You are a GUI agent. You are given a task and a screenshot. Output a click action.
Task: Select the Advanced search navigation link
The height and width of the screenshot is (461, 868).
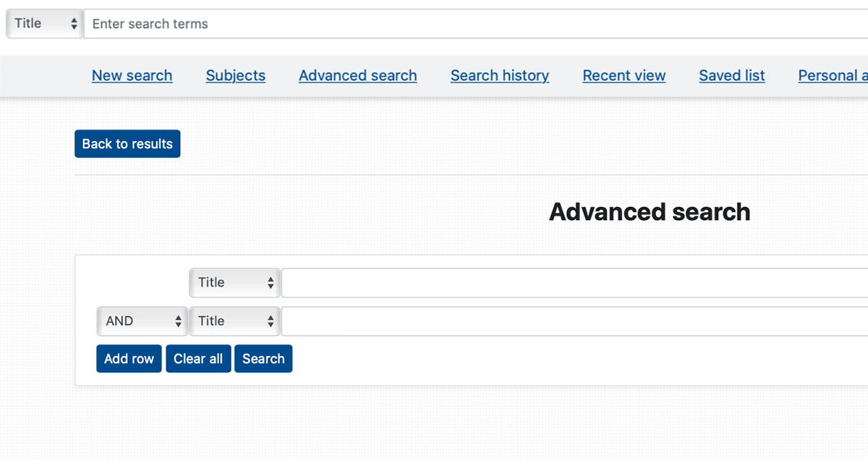tap(358, 75)
